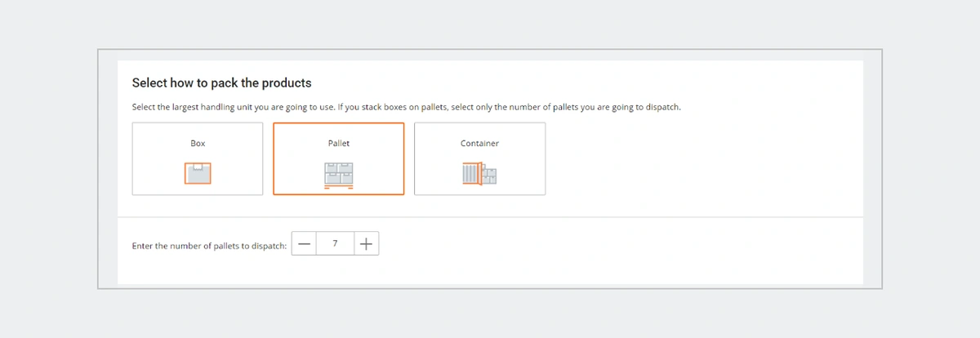Select the Box packing option card
980x338 pixels.
[x=198, y=158]
